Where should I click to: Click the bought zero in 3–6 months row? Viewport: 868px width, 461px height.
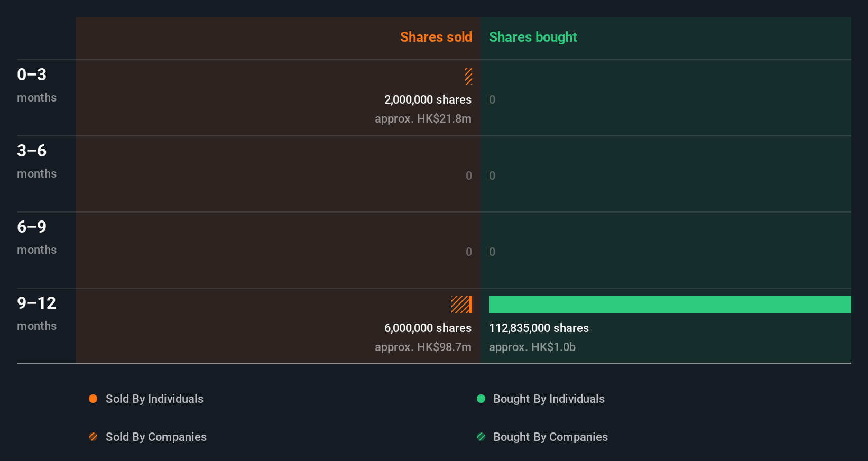[492, 176]
